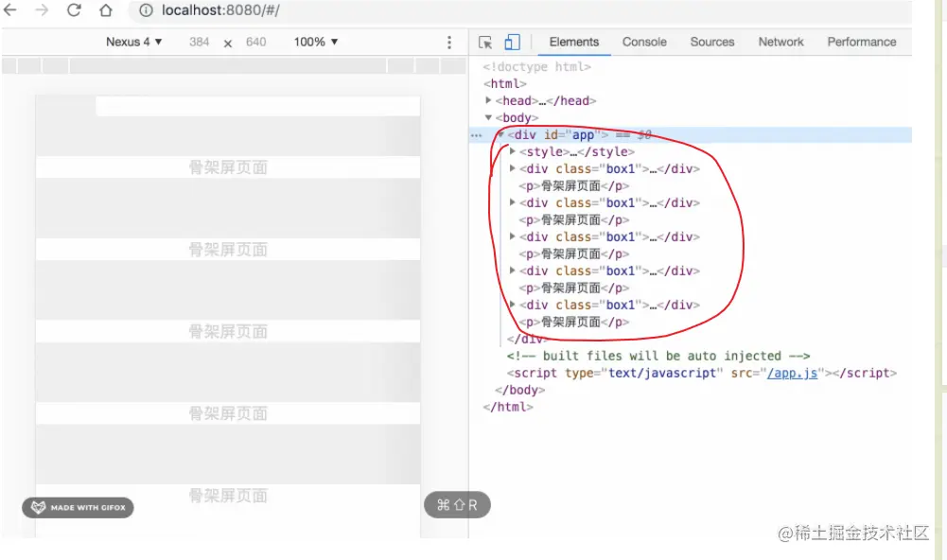This screenshot has height=560, width=947.
Task: View site information icon in address bar
Action: point(146,10)
